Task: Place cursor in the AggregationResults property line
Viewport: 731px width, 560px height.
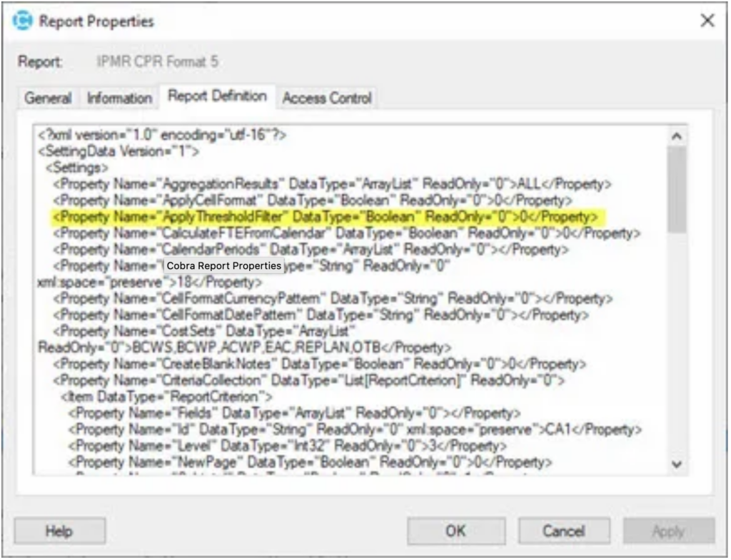Action: pyautogui.click(x=332, y=184)
